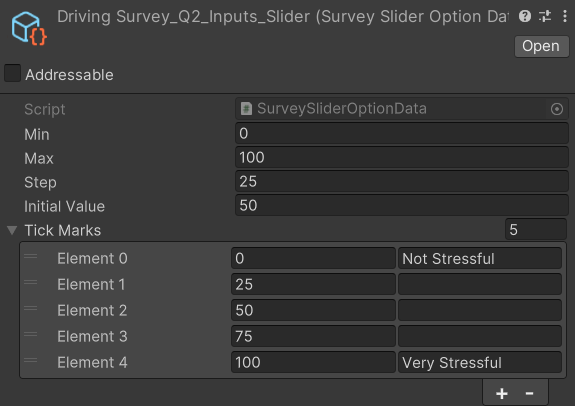
Task: Click the Initial Value field
Action: click(402, 205)
